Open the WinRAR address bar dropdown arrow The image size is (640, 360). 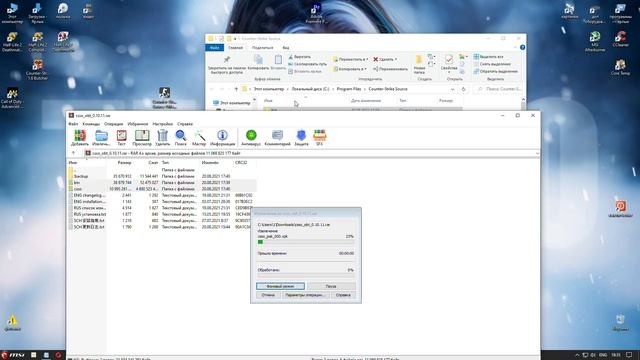pyautogui.click(x=537, y=153)
